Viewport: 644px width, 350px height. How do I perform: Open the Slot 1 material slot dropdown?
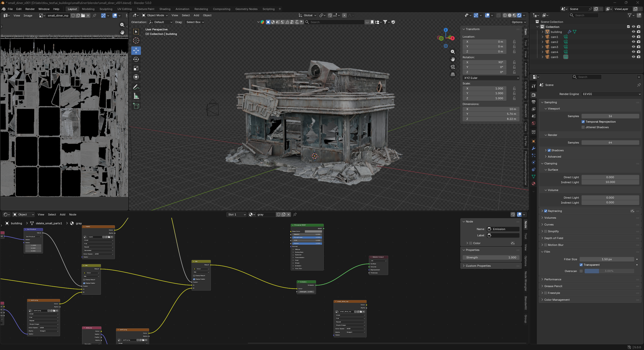236,215
